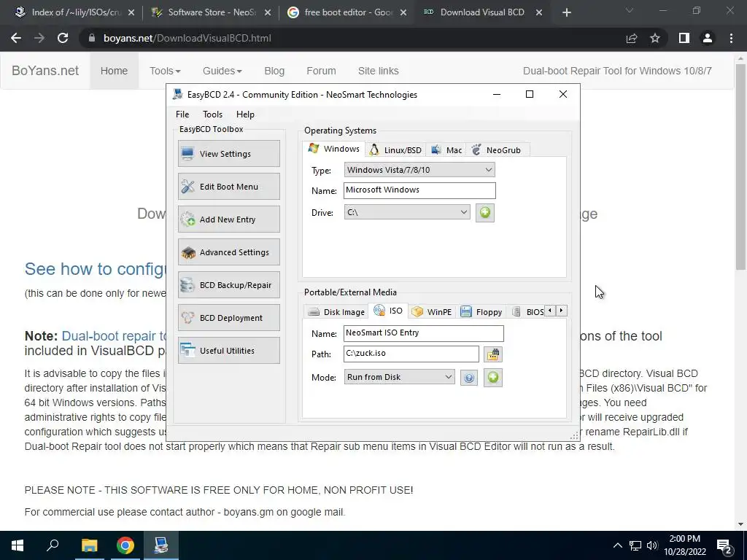Screen dimensions: 747x560
Task: Open the Guides dropdown on BoYans.net
Action: point(222,71)
